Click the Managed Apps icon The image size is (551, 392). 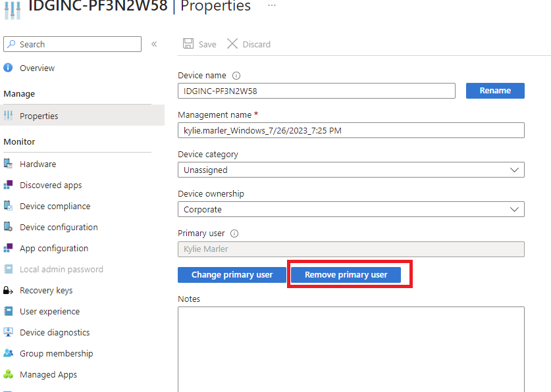(x=8, y=374)
